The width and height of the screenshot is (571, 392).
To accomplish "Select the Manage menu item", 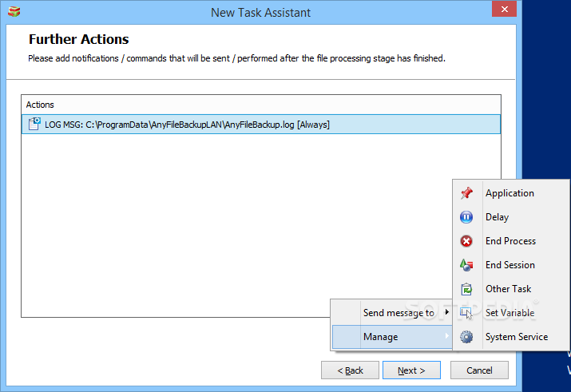I will (392, 337).
